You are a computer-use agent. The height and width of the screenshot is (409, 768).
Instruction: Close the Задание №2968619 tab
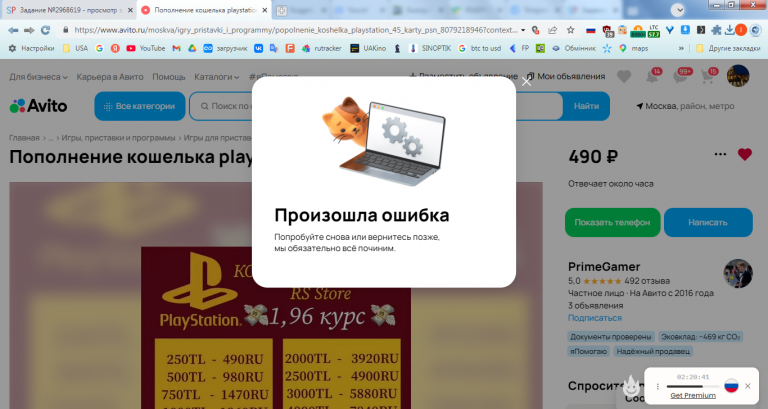(x=130, y=10)
